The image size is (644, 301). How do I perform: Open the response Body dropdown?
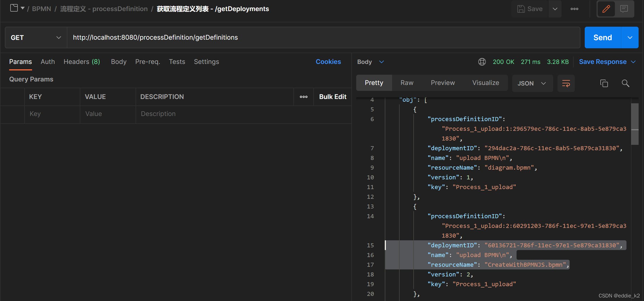click(371, 62)
